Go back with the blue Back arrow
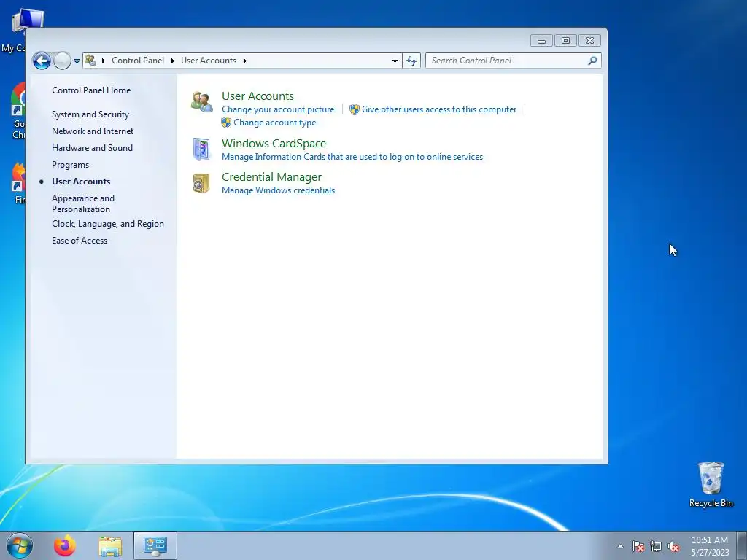Image resolution: width=747 pixels, height=560 pixels. [42, 61]
